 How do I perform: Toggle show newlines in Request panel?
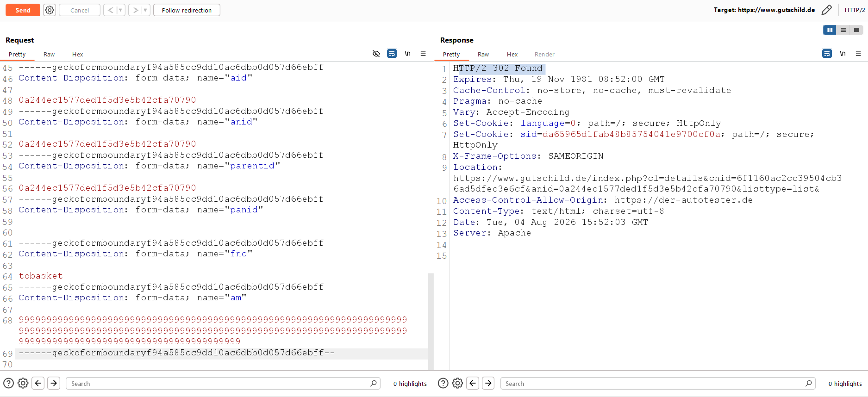[x=407, y=54]
